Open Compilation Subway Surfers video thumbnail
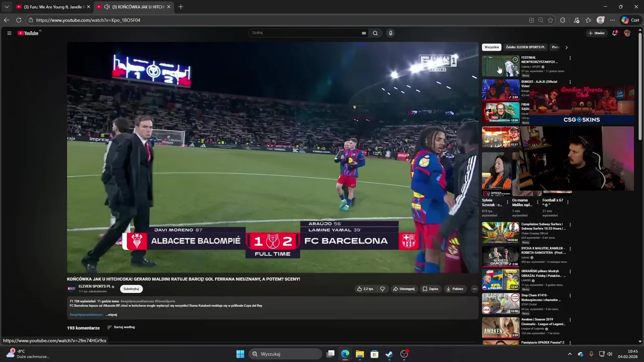 [501, 233]
